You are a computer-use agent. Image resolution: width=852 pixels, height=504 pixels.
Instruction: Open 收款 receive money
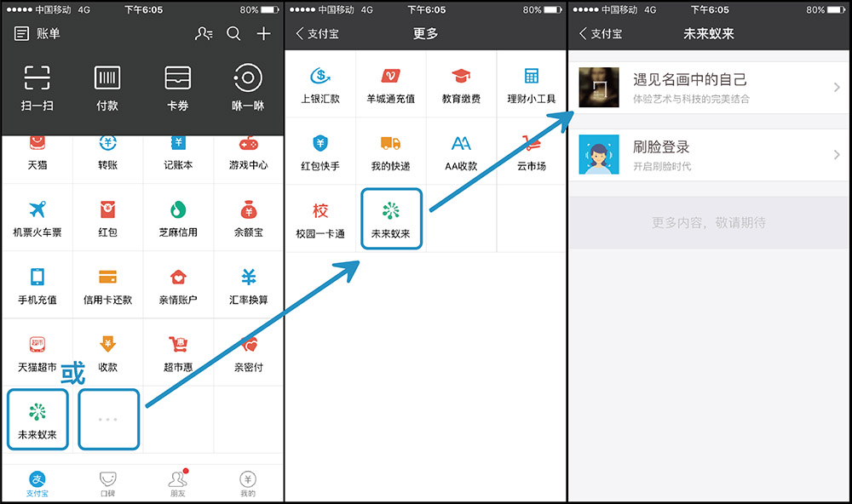click(107, 353)
